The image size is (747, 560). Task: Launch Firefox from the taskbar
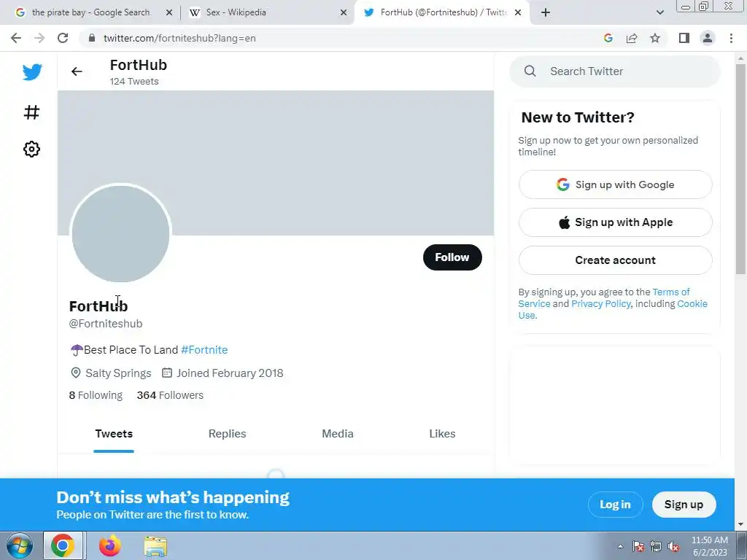110,546
